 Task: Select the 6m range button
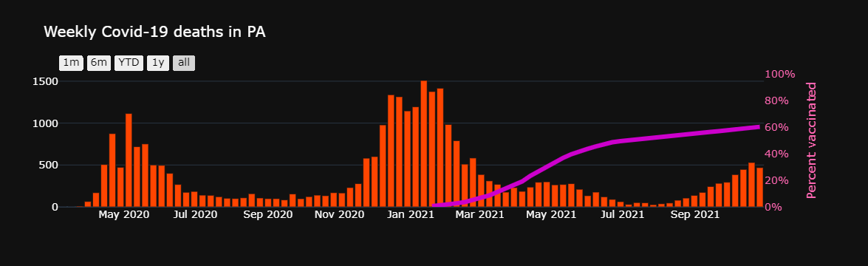(x=99, y=64)
